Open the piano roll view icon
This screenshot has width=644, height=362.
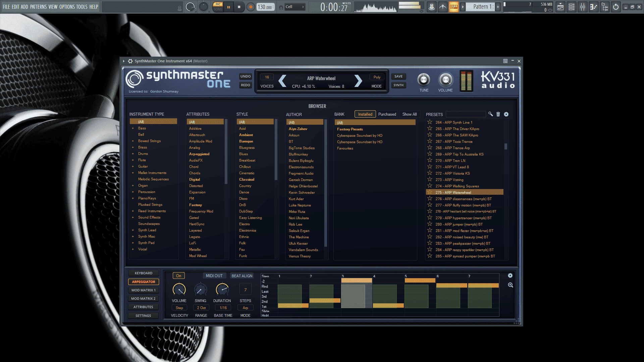(594, 7)
